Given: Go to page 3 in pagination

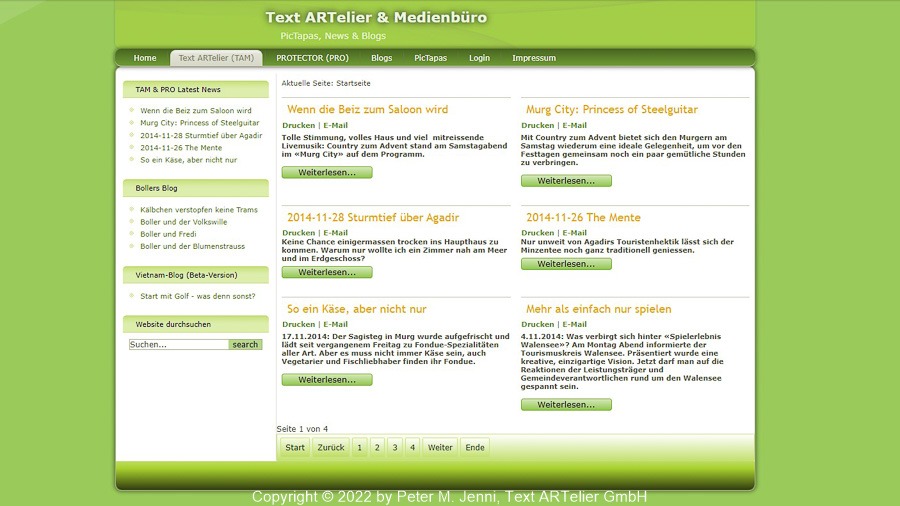Looking at the screenshot, I should coord(394,448).
